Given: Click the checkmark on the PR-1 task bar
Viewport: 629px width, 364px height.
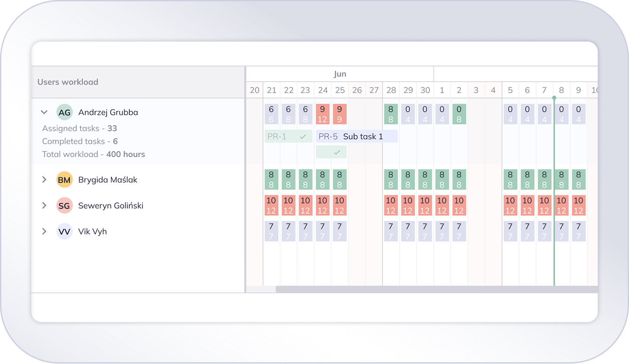Looking at the screenshot, I should tap(303, 137).
